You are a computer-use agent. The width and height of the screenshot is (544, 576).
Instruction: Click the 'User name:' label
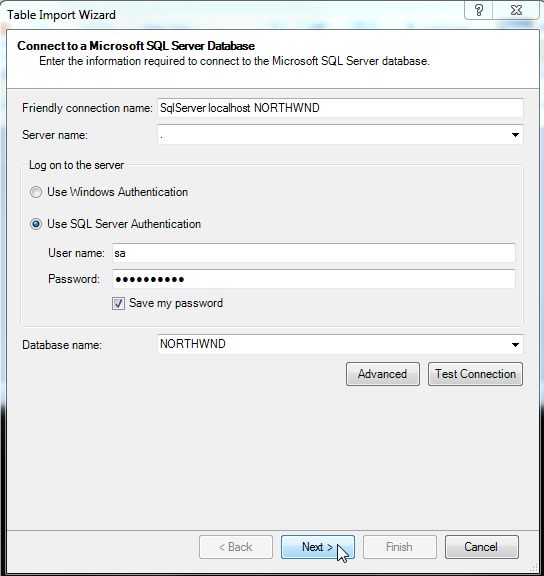pos(76,253)
